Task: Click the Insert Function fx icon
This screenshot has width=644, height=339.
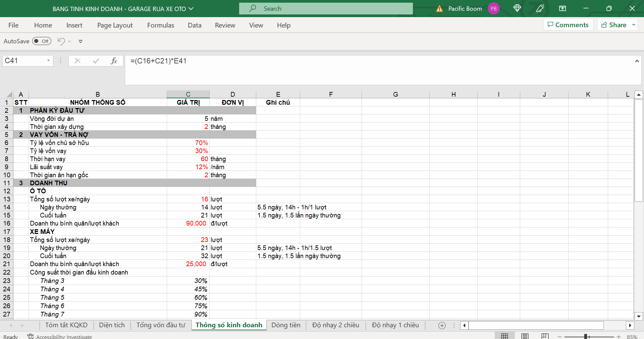Action: point(114,61)
